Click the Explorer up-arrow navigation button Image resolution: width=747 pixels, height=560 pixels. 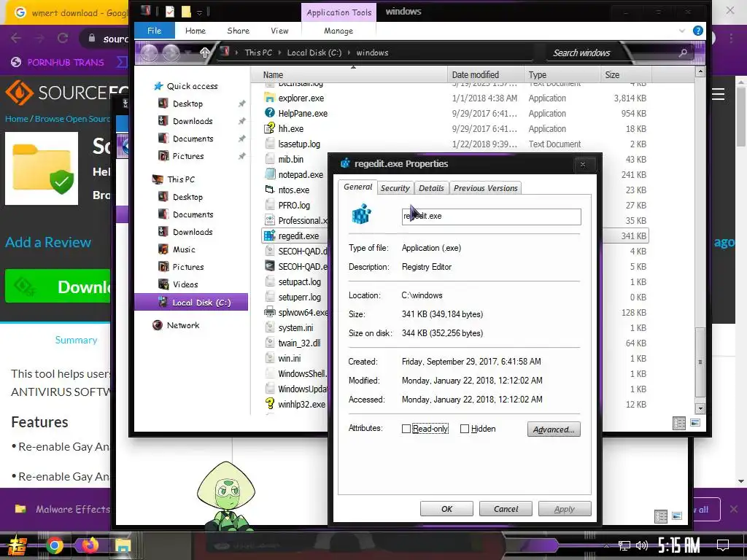pos(204,52)
